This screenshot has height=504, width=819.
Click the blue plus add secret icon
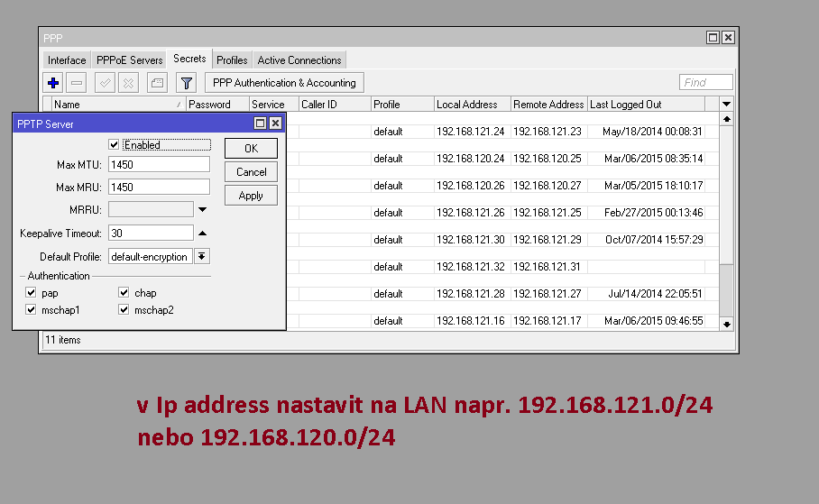click(x=53, y=83)
